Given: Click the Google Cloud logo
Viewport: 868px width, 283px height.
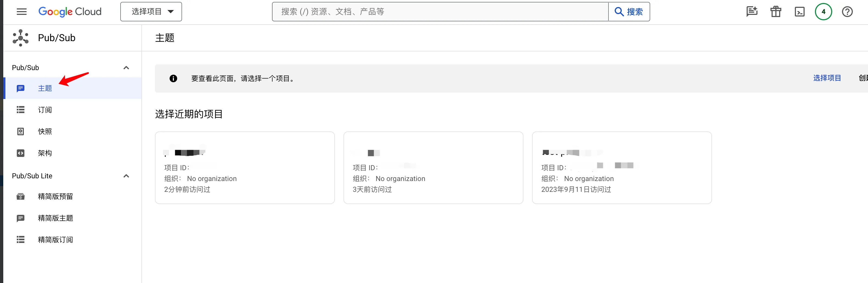Looking at the screenshot, I should coord(70,12).
